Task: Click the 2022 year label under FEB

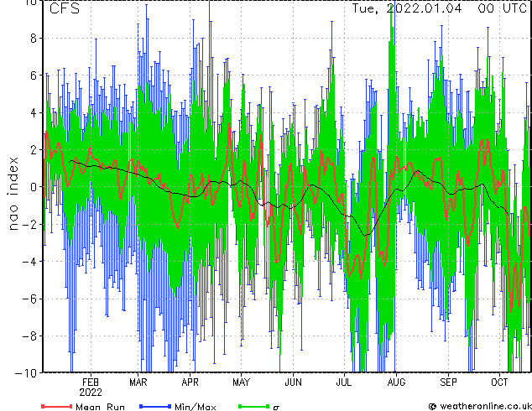Action: pyautogui.click(x=91, y=393)
